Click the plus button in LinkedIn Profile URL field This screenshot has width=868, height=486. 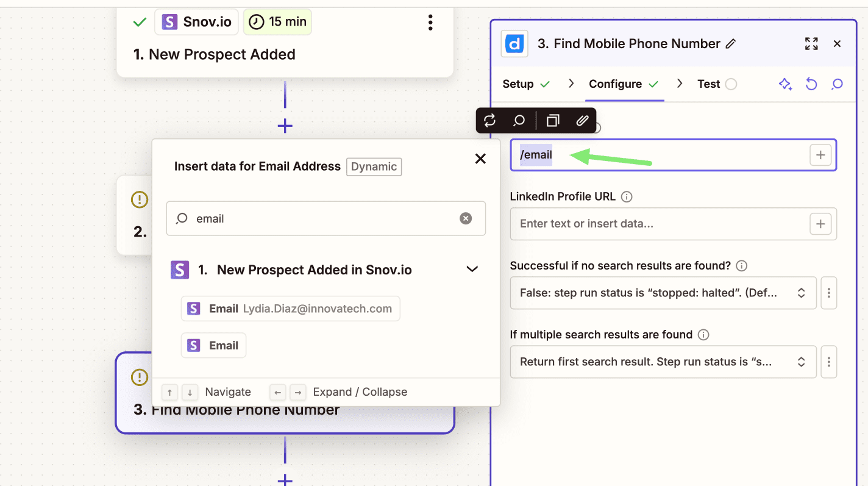[820, 224]
